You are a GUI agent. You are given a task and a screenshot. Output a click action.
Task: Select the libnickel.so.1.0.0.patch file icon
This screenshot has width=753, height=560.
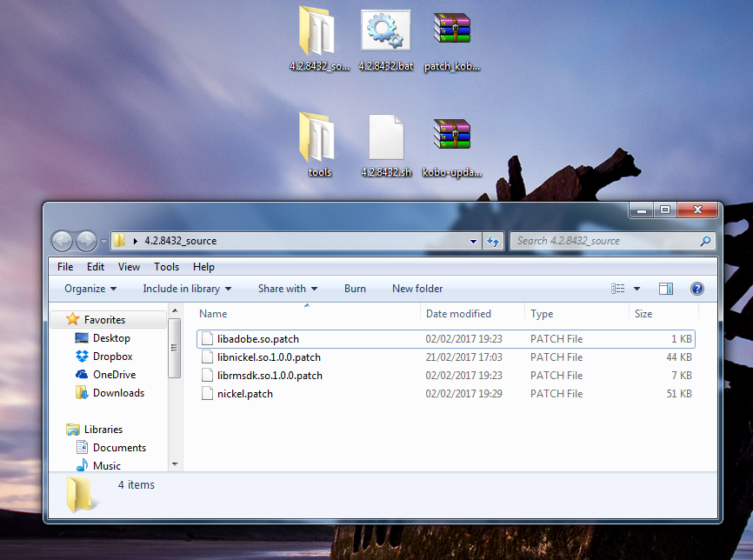[208, 357]
